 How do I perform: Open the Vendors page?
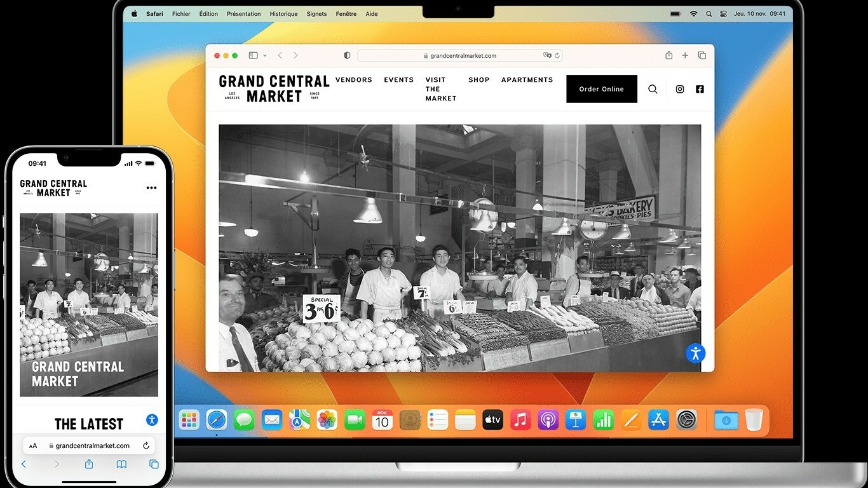[x=354, y=80]
